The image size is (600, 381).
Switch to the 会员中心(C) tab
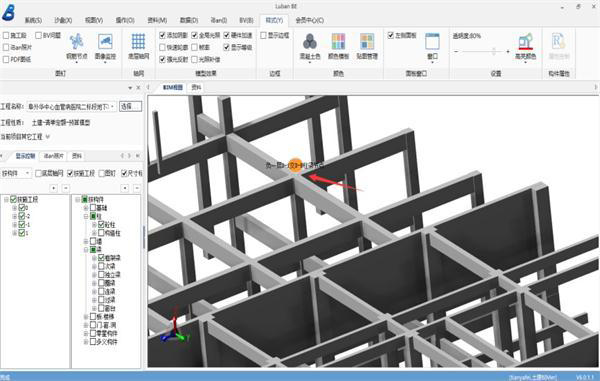(310, 20)
